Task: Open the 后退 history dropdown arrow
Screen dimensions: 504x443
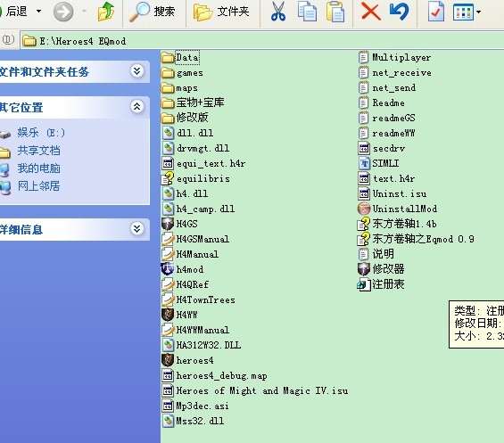Action: pyautogui.click(x=39, y=12)
